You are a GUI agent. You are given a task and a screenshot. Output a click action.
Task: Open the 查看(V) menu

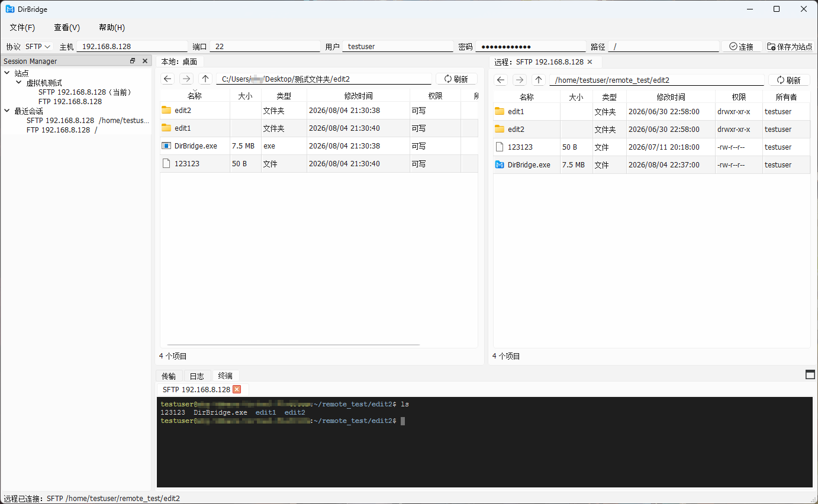pyautogui.click(x=67, y=27)
